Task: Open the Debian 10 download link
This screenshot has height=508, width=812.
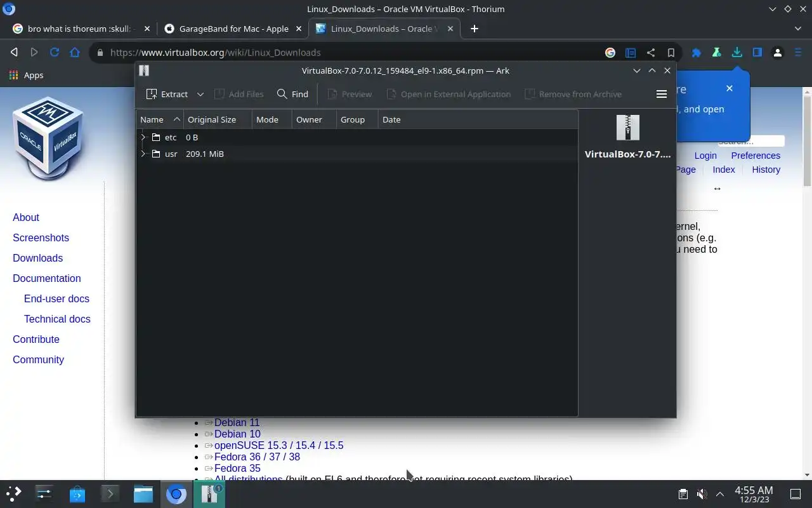Action: tap(237, 434)
